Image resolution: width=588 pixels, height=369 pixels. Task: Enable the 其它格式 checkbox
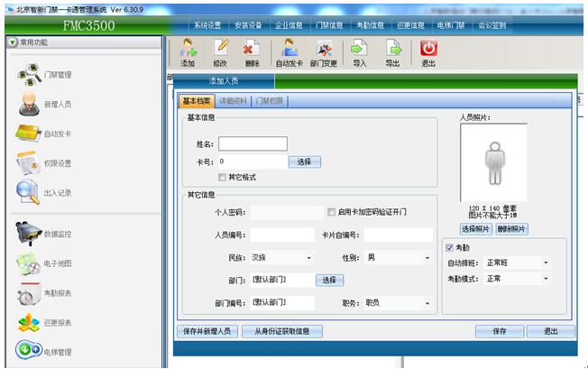pos(222,178)
